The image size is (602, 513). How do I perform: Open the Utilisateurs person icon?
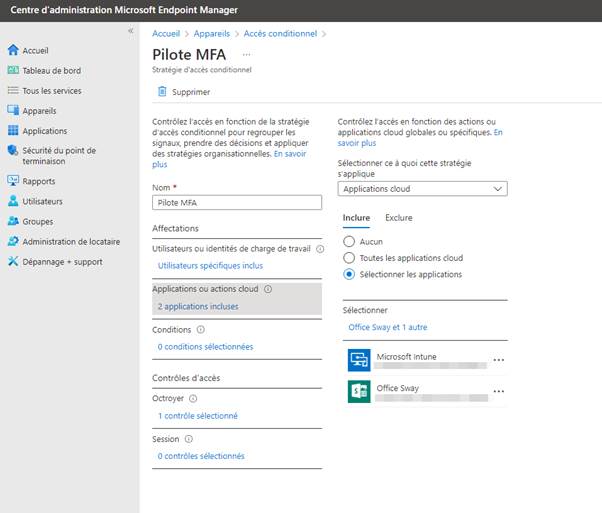coord(13,201)
